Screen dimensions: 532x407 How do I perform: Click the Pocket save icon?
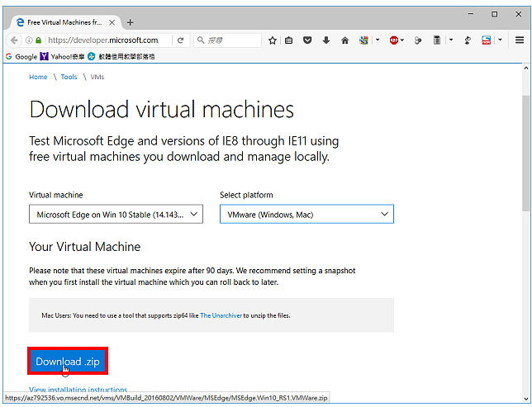coord(307,40)
